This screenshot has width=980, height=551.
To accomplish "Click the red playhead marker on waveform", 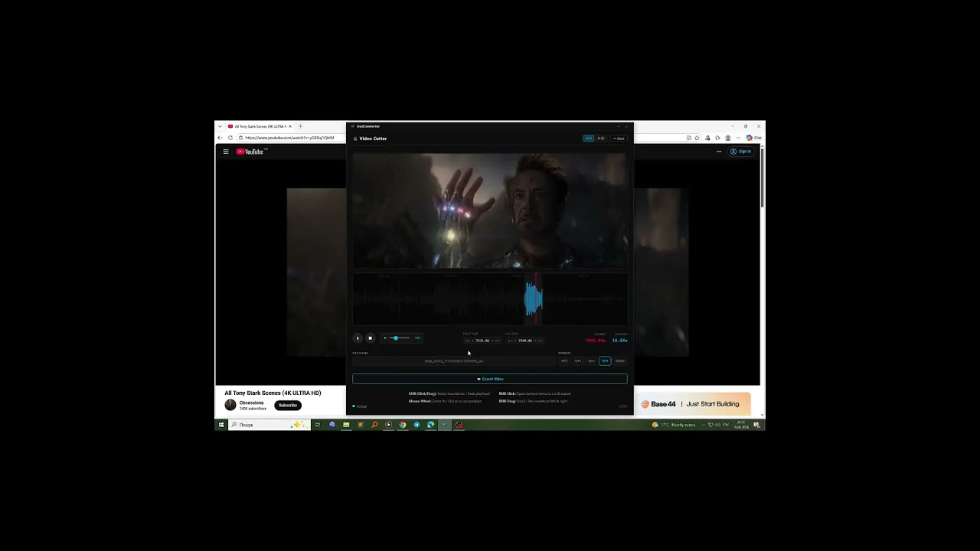I will pyautogui.click(x=536, y=298).
